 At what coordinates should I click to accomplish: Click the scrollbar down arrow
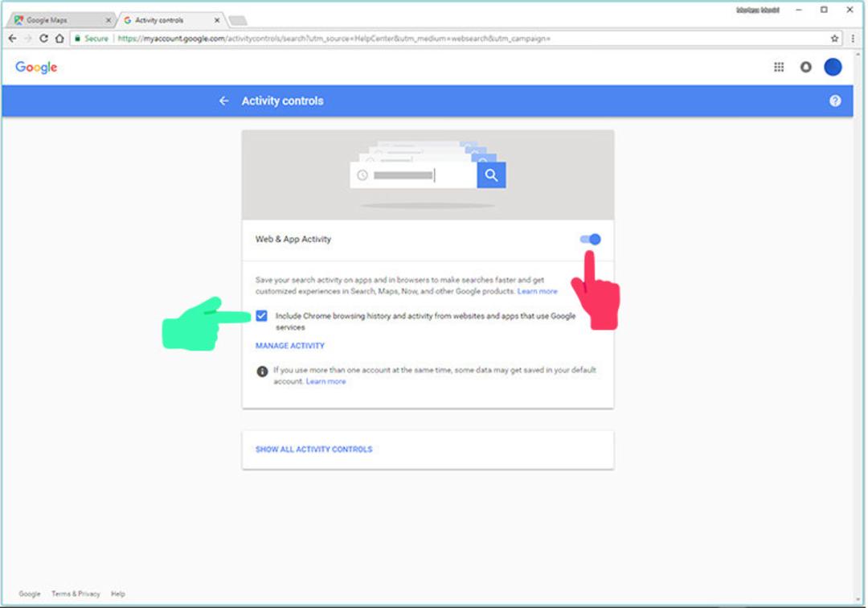pyautogui.click(x=858, y=599)
